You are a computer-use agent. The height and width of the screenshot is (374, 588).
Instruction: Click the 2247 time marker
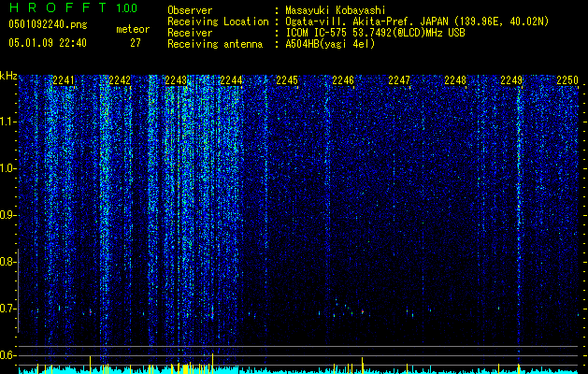pos(399,80)
